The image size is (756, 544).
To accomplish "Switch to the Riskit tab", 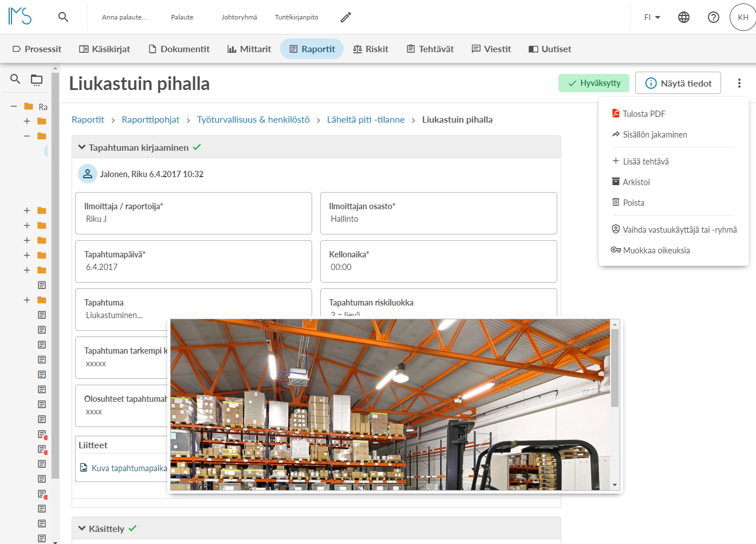I will tap(371, 49).
